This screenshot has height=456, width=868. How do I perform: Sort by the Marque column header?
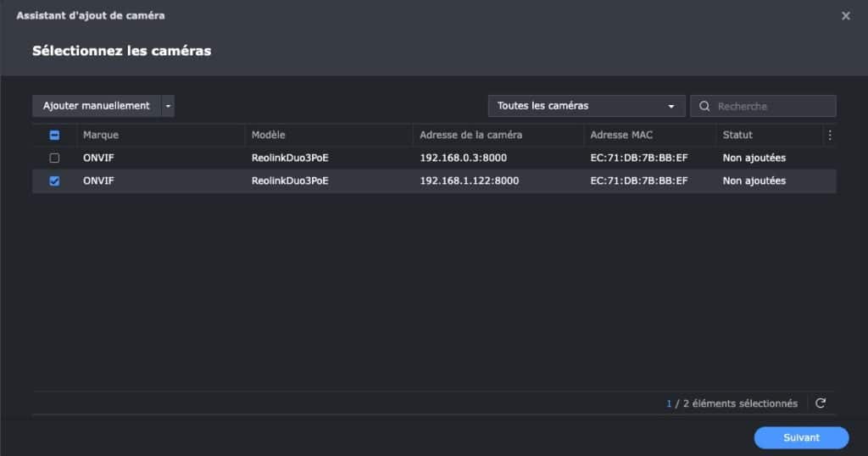coord(101,135)
